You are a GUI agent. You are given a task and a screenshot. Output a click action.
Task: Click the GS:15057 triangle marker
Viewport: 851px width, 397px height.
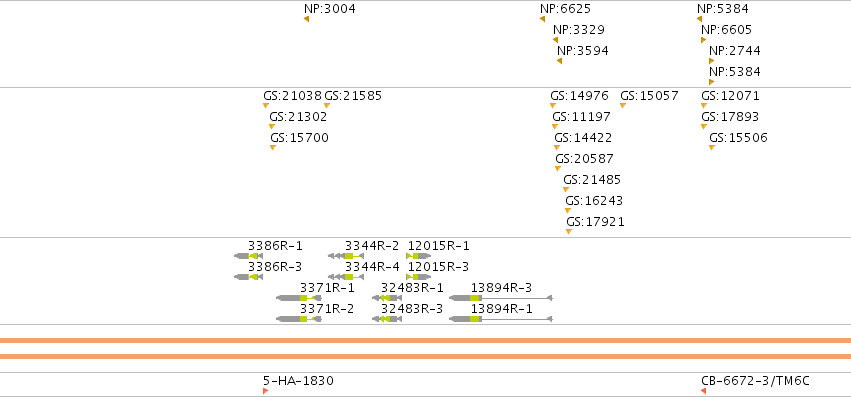(x=623, y=106)
